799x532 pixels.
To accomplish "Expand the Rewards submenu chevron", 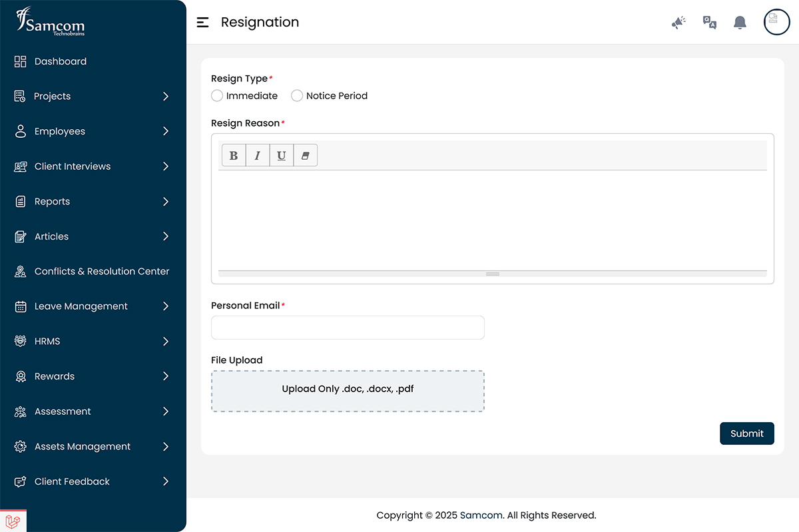I will point(166,376).
